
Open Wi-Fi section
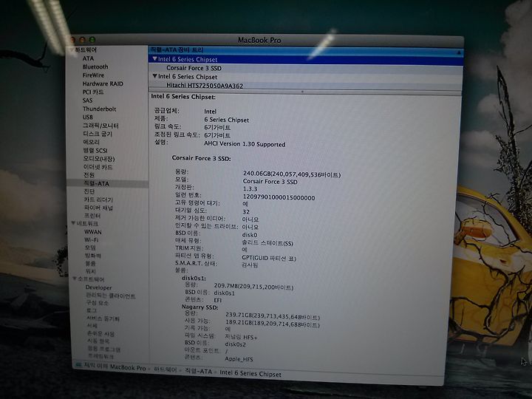coord(92,240)
